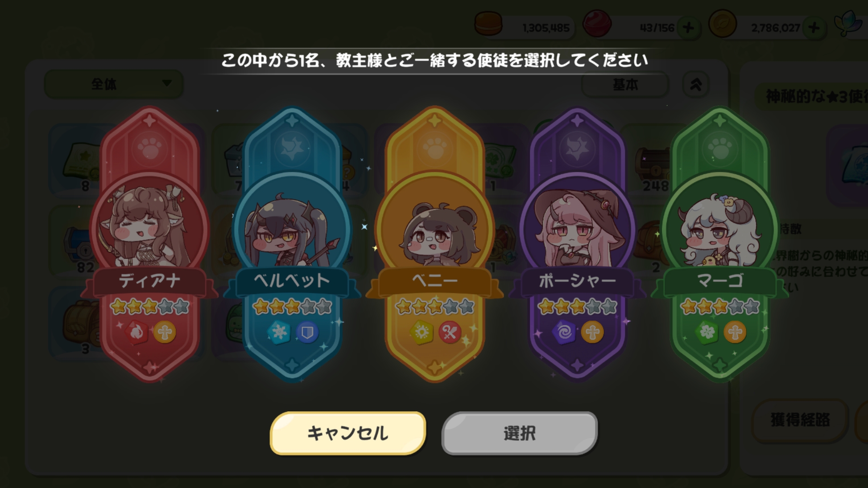This screenshot has height=488, width=868.
Task: Click ポーシャー's purple swirl element icon
Action: click(x=564, y=332)
